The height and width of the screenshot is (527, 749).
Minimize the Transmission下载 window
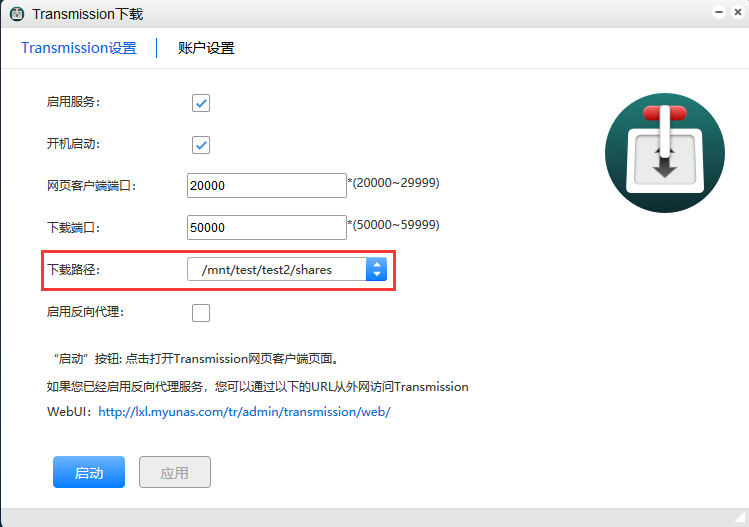(719, 12)
